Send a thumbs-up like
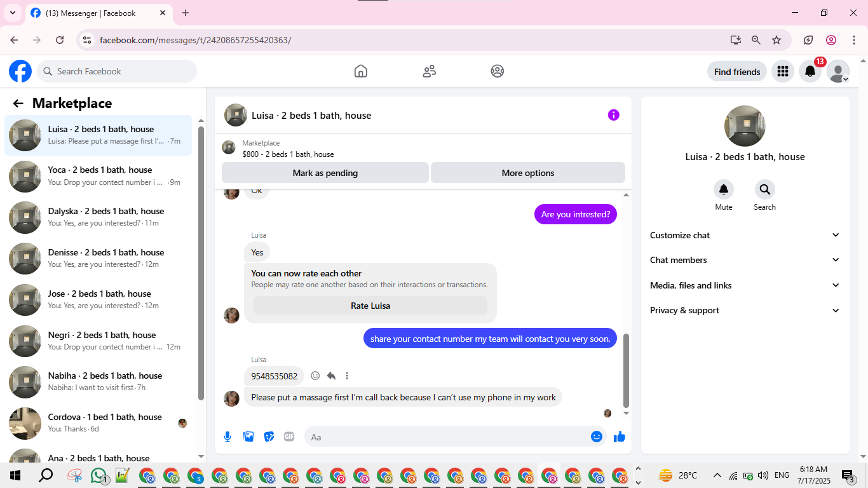868x488 pixels. click(x=620, y=437)
